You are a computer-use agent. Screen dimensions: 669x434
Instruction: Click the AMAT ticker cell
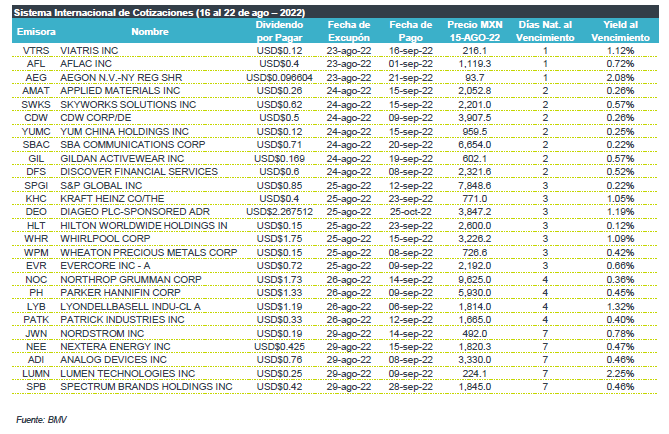click(x=36, y=91)
